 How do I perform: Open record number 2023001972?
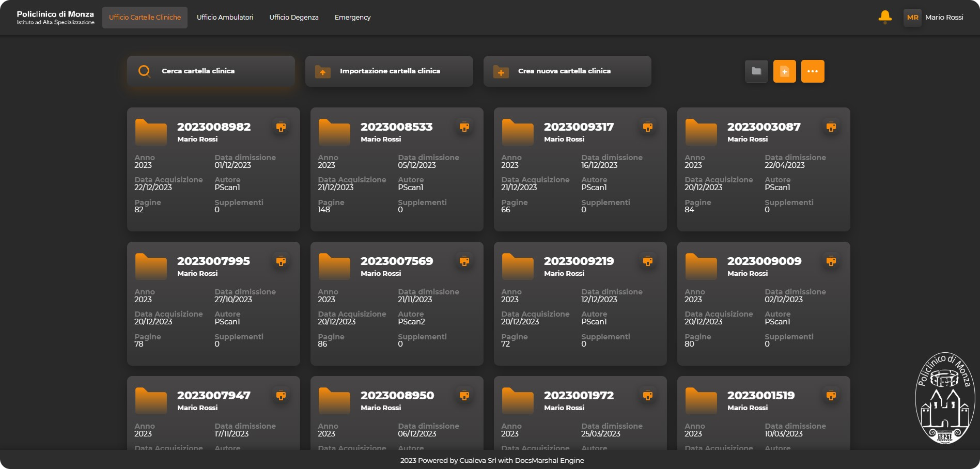tap(579, 396)
